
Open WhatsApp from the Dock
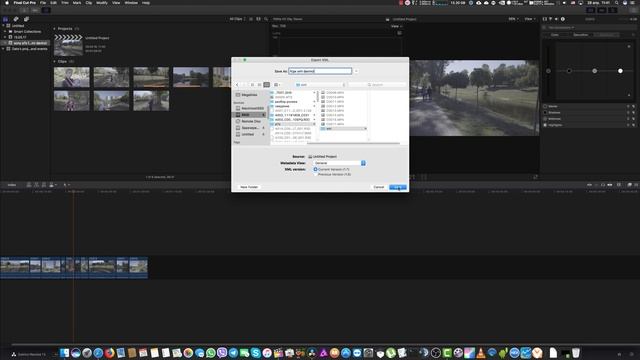tap(211, 353)
